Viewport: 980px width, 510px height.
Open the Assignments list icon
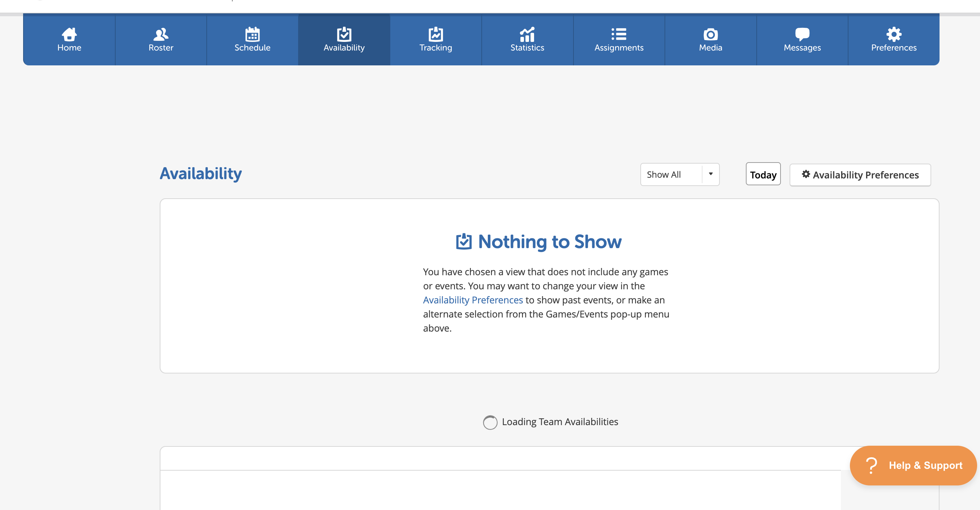(619, 34)
